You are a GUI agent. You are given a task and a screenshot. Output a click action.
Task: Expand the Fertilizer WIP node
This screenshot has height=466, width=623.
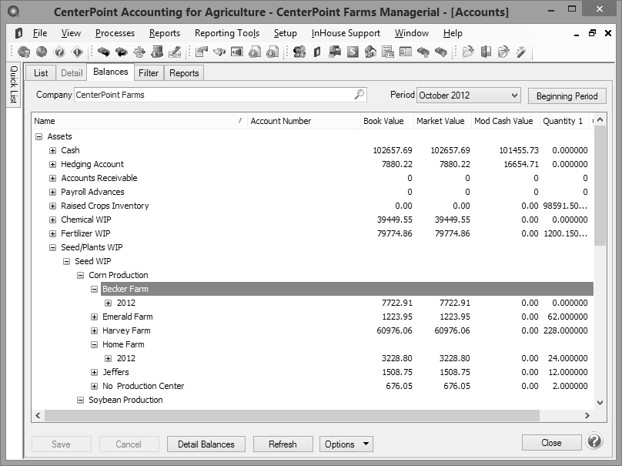pos(52,234)
